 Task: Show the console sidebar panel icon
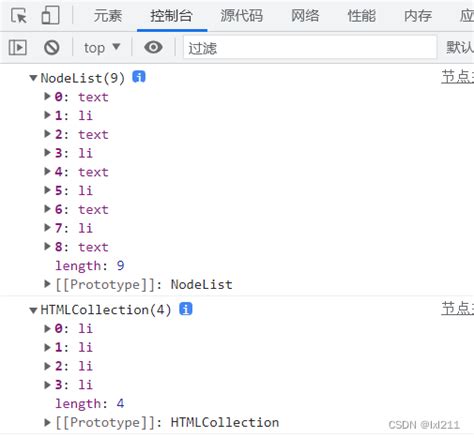point(18,47)
